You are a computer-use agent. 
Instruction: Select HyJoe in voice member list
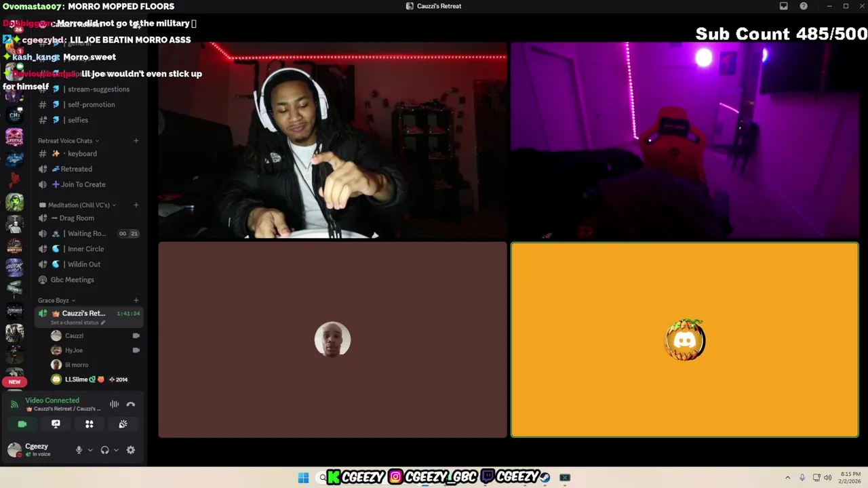tap(96, 350)
